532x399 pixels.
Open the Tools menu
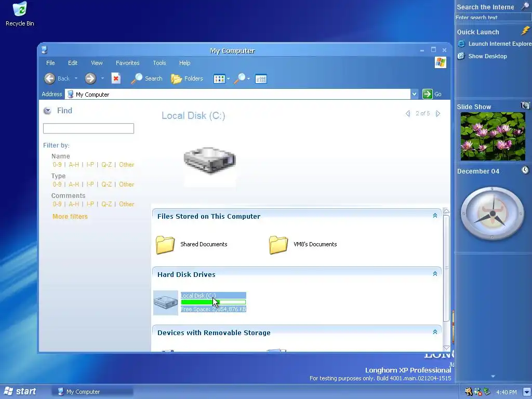point(159,63)
